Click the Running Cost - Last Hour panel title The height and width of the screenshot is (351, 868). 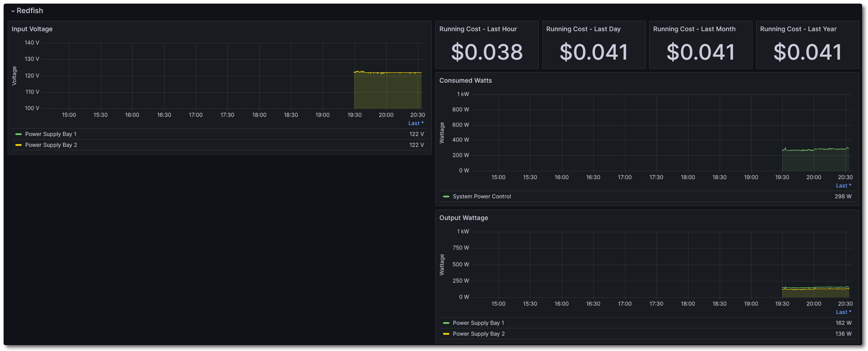(478, 29)
